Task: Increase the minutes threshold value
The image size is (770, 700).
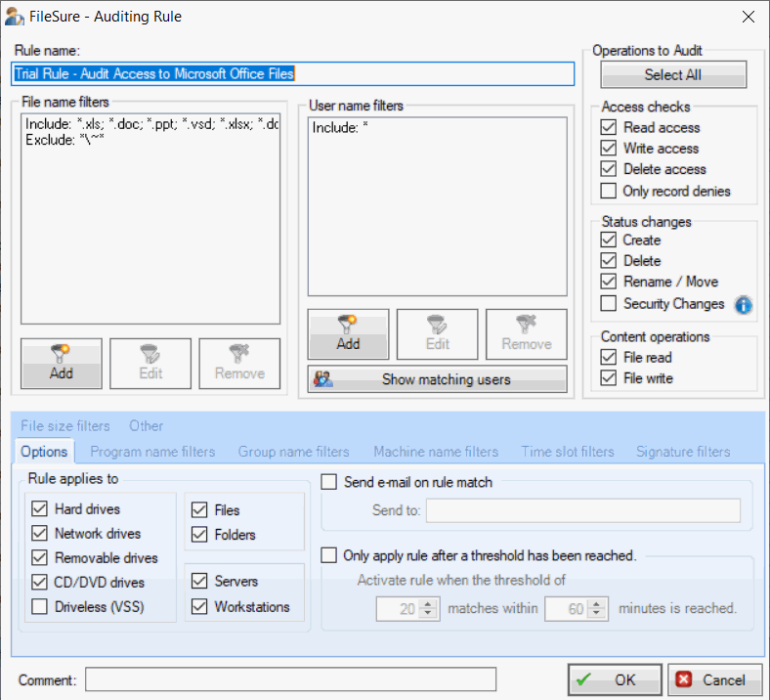Action: point(597,604)
